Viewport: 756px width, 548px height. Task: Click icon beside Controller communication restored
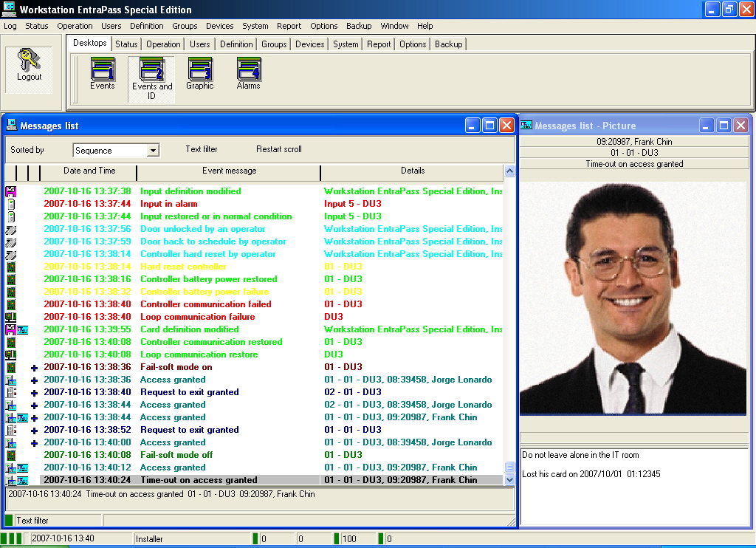click(x=10, y=341)
